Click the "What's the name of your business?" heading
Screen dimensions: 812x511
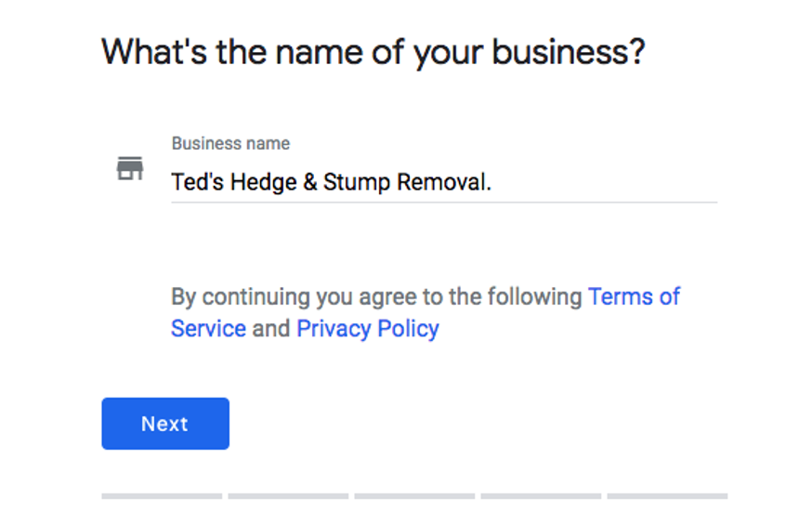[x=373, y=53]
